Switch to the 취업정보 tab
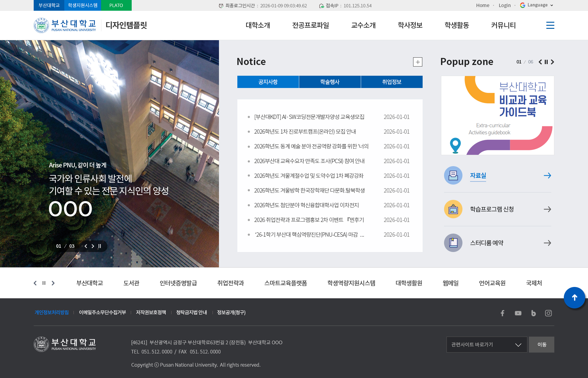The image size is (588, 378). click(x=392, y=82)
